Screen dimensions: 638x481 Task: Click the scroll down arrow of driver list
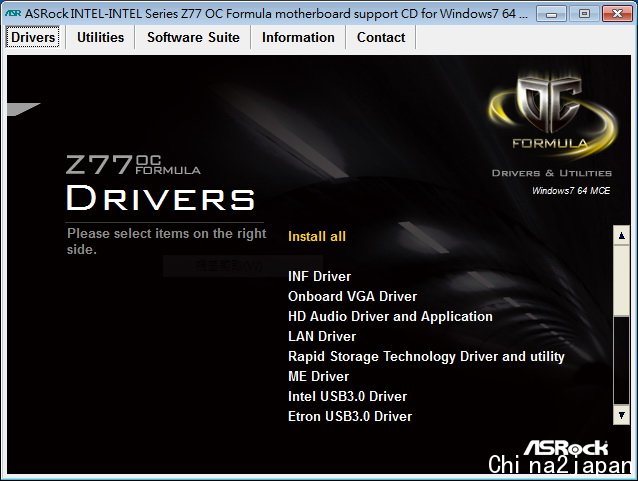[x=621, y=415]
